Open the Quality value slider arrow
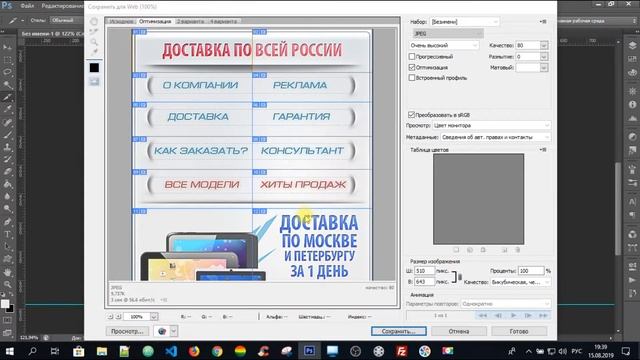 tap(544, 45)
